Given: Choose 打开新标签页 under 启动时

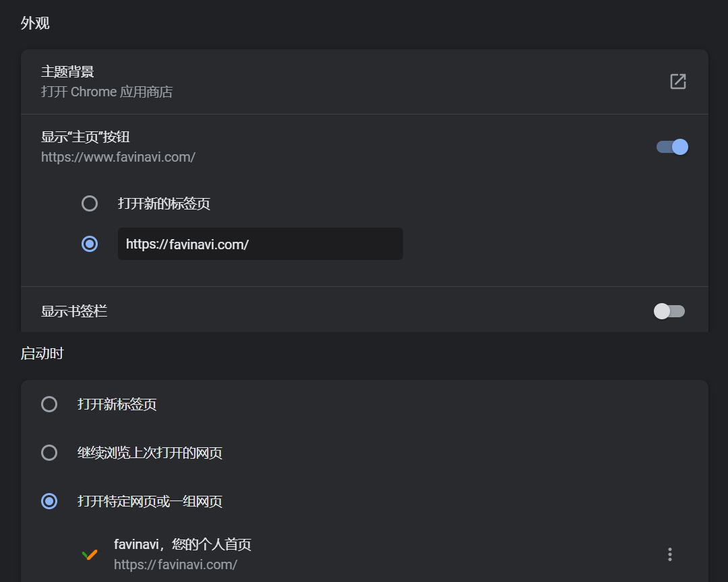Looking at the screenshot, I should tap(49, 404).
